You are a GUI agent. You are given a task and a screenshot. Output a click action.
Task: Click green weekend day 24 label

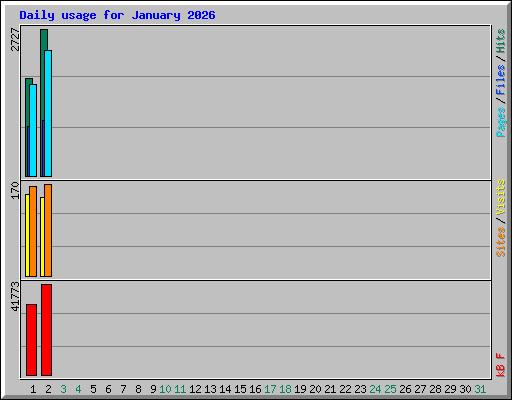tap(375, 389)
